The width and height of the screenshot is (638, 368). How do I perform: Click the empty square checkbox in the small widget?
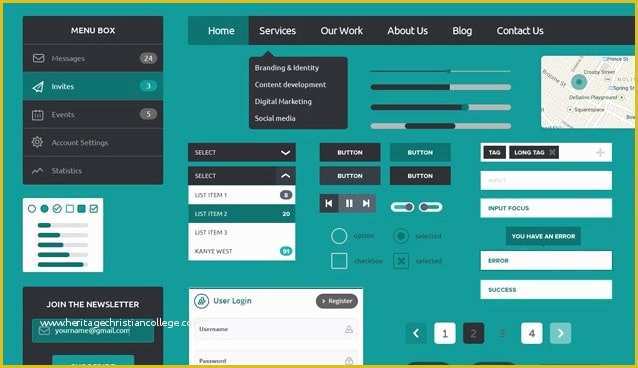[x=70, y=209]
